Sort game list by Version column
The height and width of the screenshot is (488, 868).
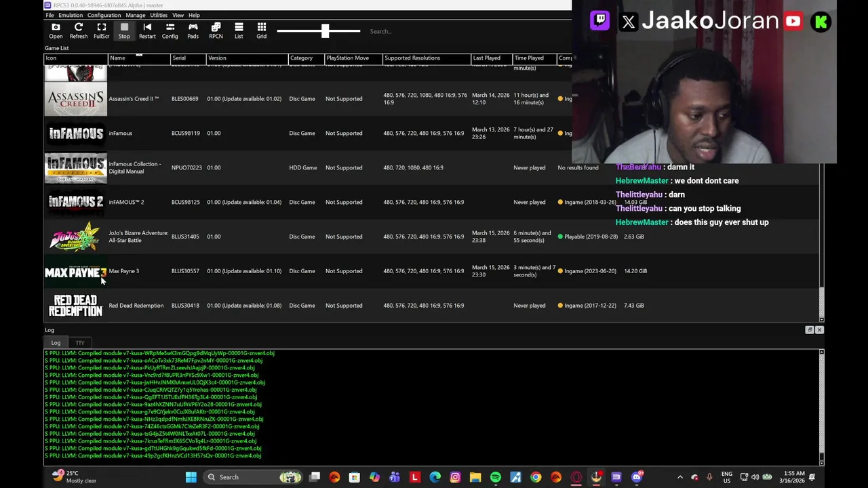point(247,58)
